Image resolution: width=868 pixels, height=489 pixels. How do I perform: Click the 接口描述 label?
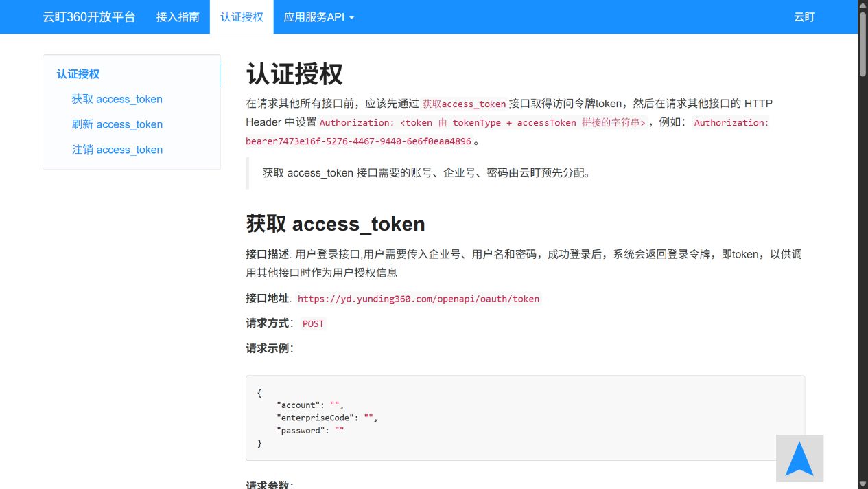click(x=269, y=255)
